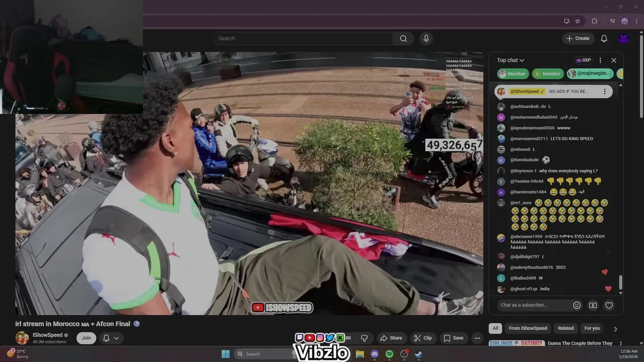Open the weather widget showing 27°C

[17, 354]
